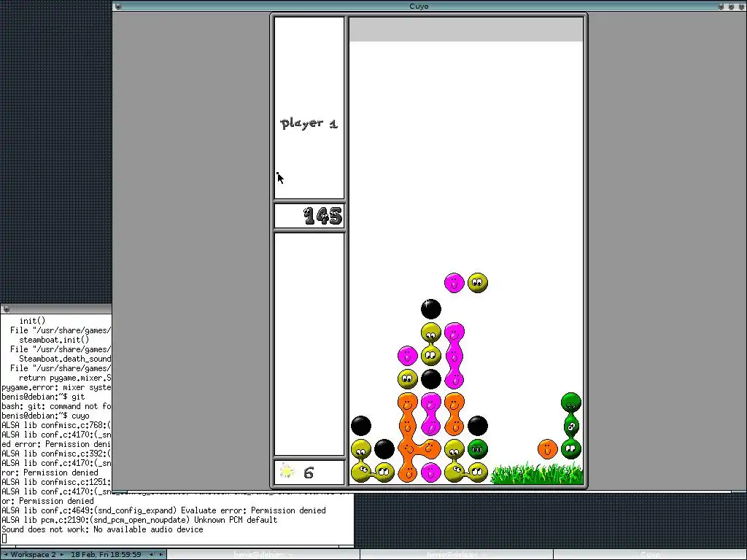The image size is (747, 560).
Task: Click the terminal line 'benis@debian:~$ cuyo'
Action: (45, 416)
